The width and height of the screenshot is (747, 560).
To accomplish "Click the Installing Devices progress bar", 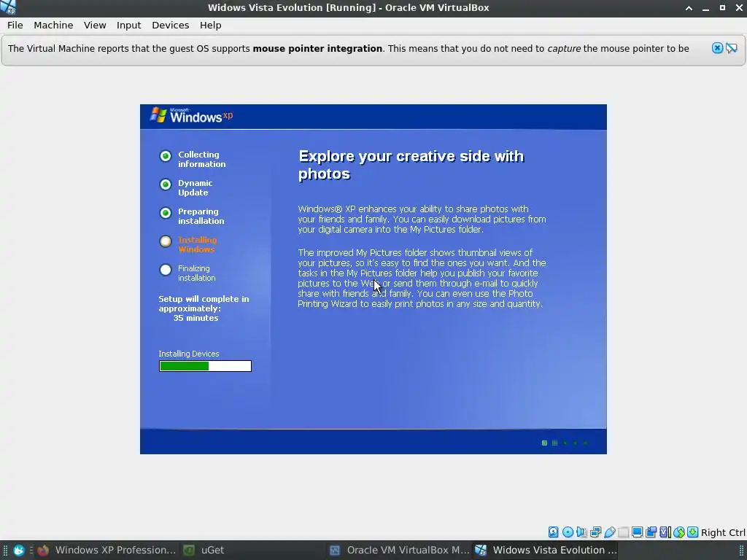I will (x=205, y=366).
